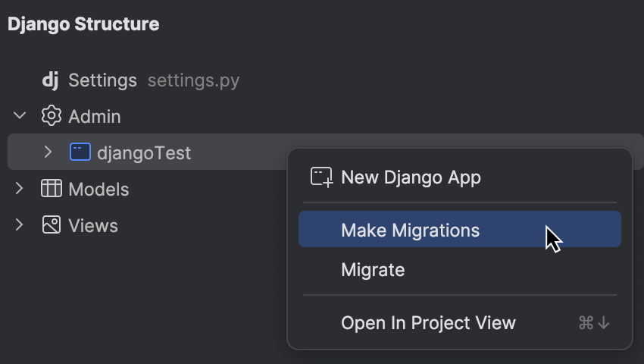
Task: Click the Django dj Settings icon
Action: coord(51,80)
